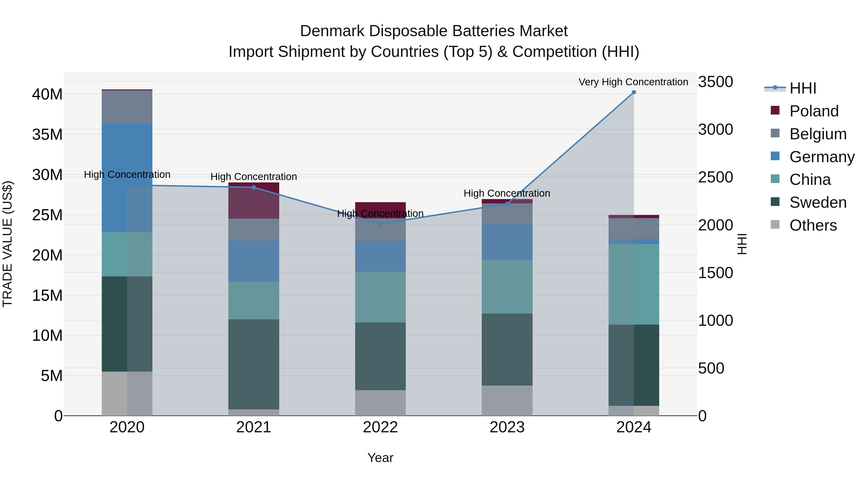The height and width of the screenshot is (488, 868).
Task: Click the China segment of the 2024 bar
Action: point(634,284)
